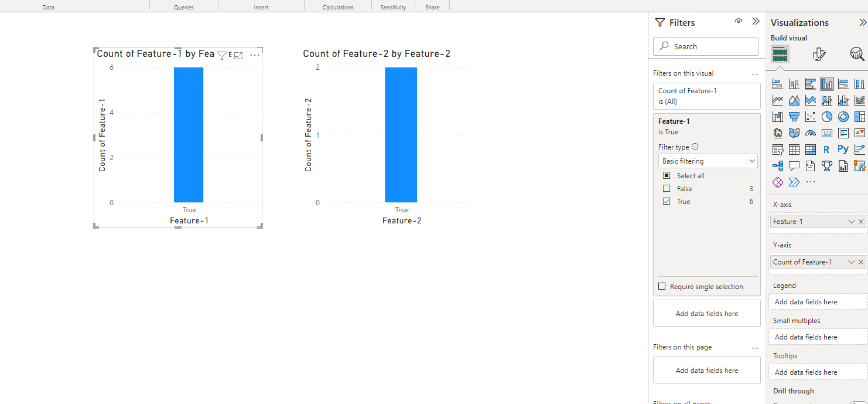The width and height of the screenshot is (868, 404).
Task: Click the Tooltips field well
Action: 818,372
